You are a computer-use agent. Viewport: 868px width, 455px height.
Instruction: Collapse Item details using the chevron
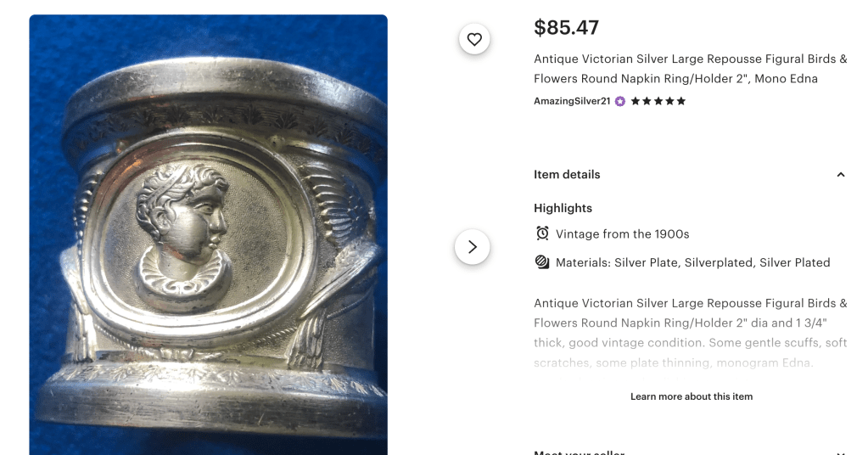tap(841, 175)
